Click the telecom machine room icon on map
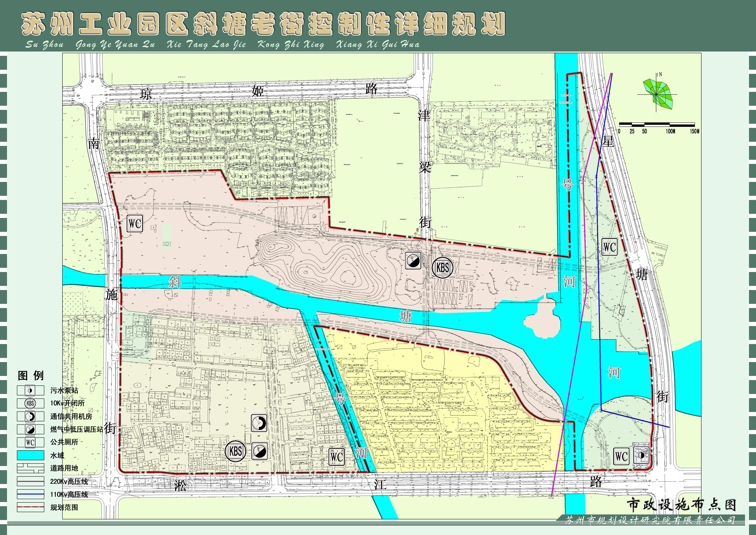756x535 pixels. coord(259,423)
